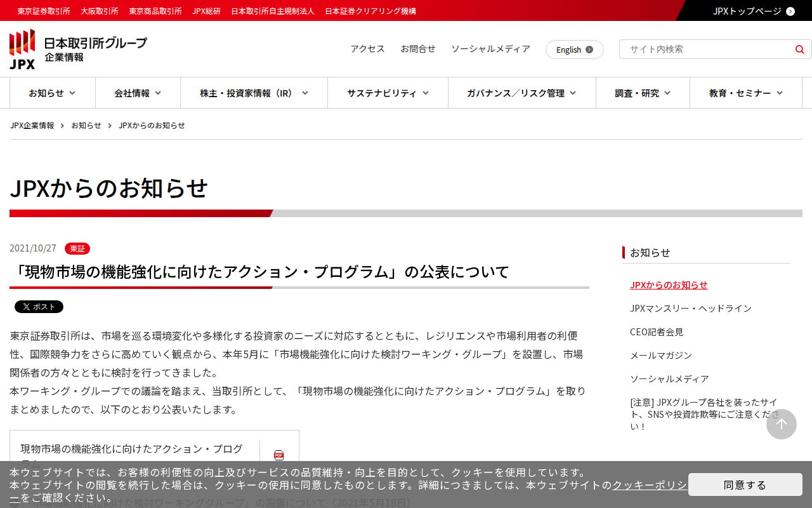
Task: Open the アクセス link
Action: click(x=368, y=49)
